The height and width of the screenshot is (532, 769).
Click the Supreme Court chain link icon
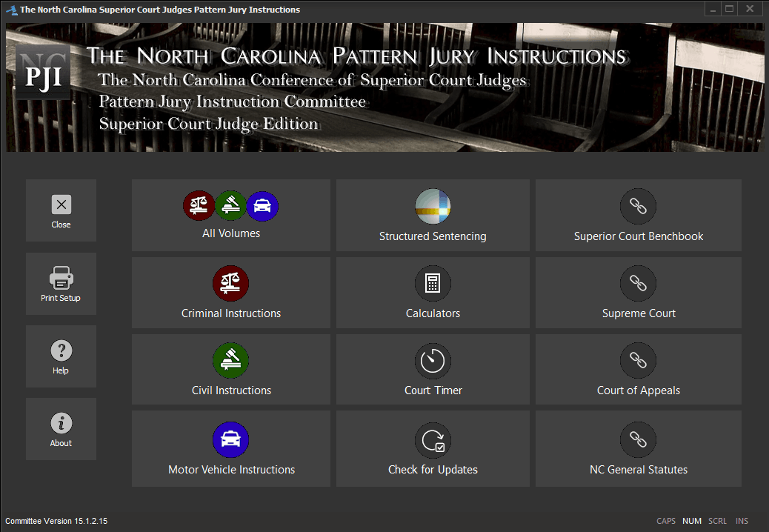coord(638,283)
